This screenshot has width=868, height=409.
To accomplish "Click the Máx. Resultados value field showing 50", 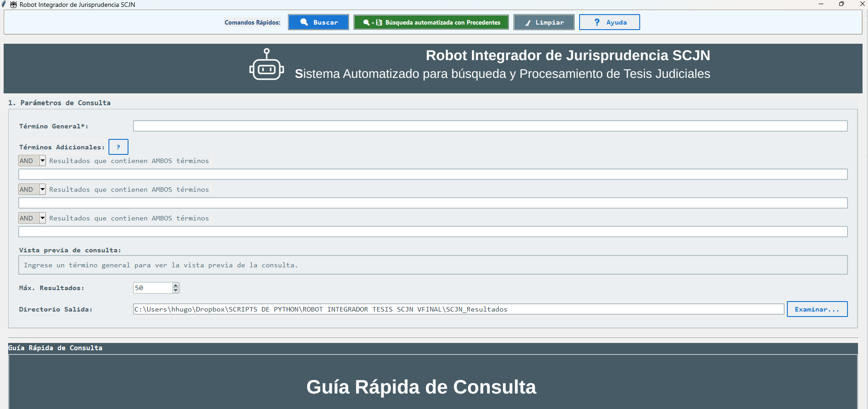I will pos(153,288).
